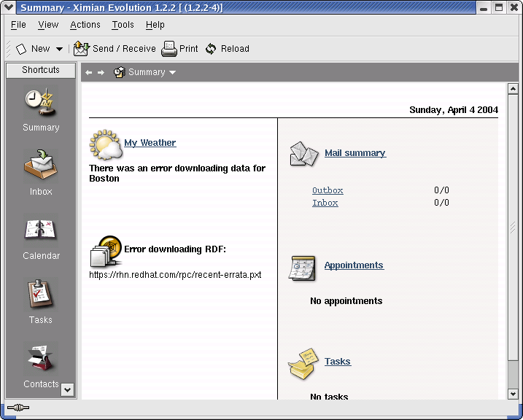Open the Summary shortcut icon in sidebar
The width and height of the screenshot is (523, 420).
pyautogui.click(x=40, y=103)
